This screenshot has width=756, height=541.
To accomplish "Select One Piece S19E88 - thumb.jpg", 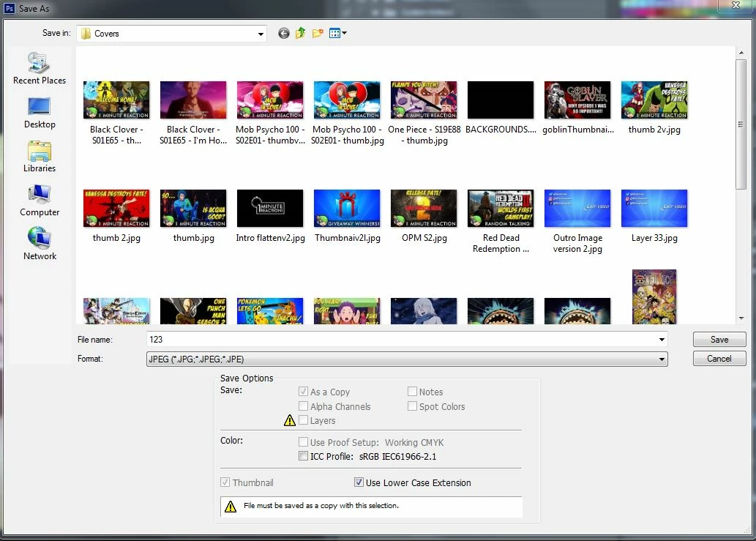I will (424, 113).
